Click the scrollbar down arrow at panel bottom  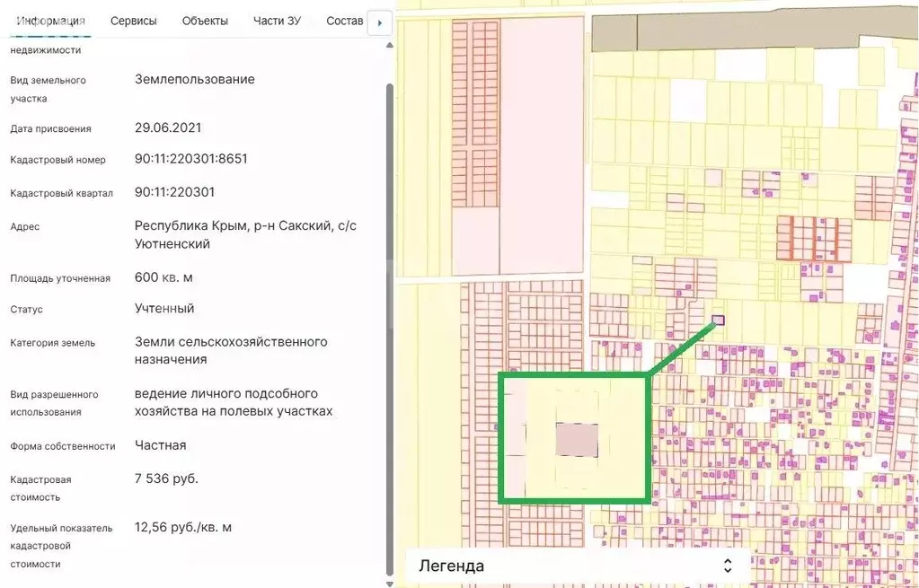(x=389, y=583)
